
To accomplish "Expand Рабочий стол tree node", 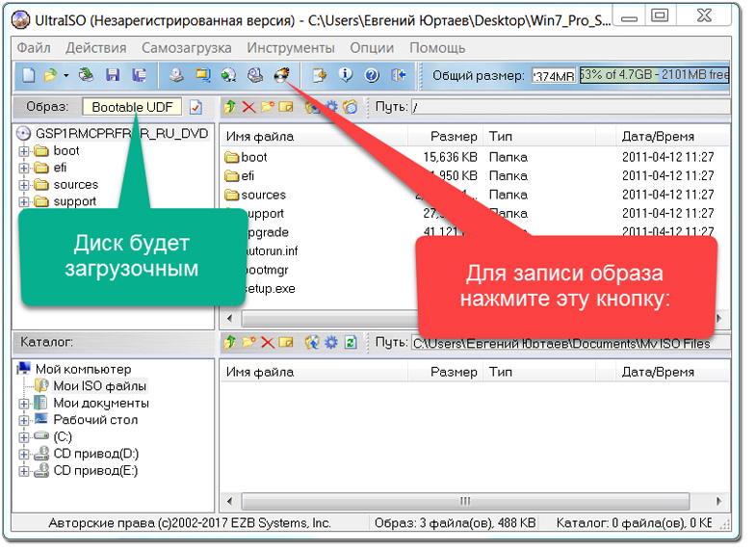I will (x=24, y=420).
